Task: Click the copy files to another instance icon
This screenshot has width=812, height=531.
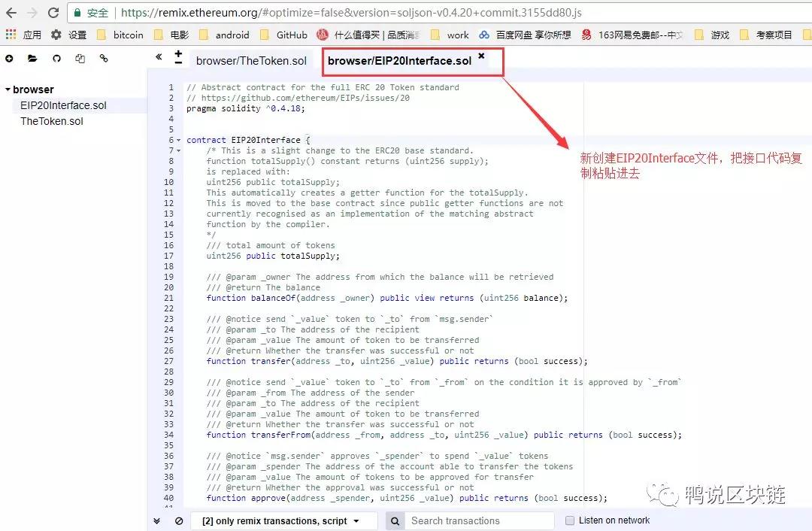Action: pyautogui.click(x=80, y=59)
